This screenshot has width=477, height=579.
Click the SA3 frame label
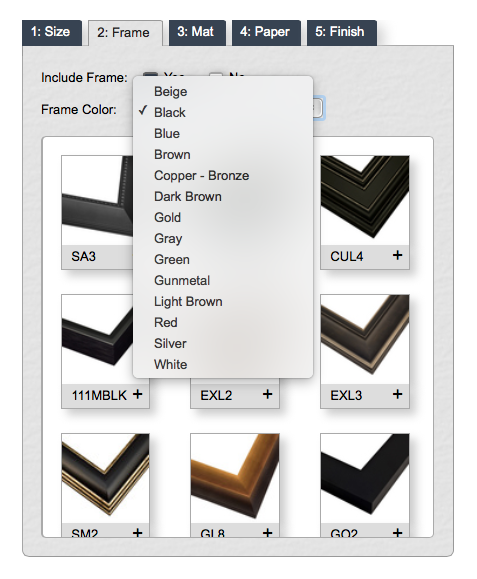[x=83, y=256]
